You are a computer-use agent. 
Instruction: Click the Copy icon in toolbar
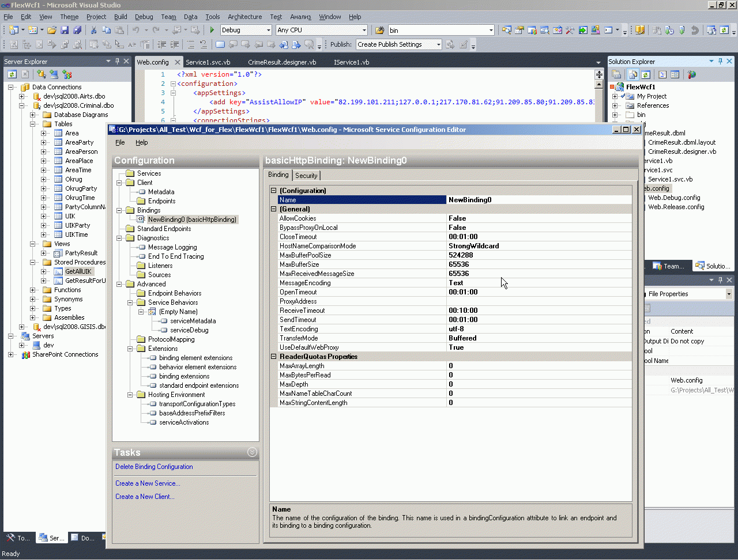[x=106, y=30]
